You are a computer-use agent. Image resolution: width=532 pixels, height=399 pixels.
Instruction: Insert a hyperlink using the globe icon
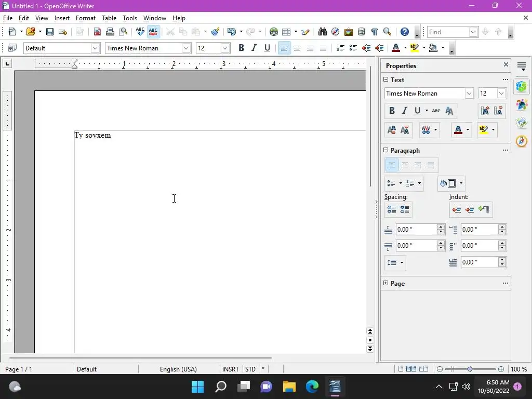pos(273,32)
